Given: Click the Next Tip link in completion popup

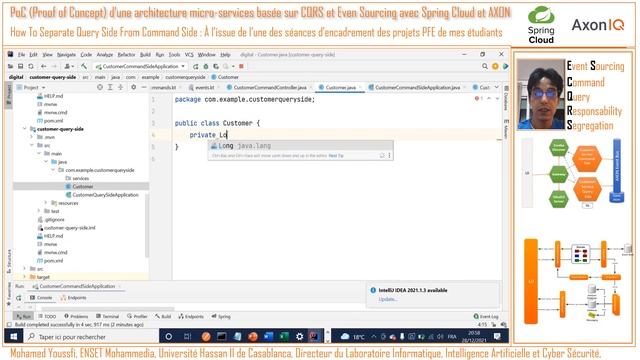Looking at the screenshot, I should (x=336, y=156).
